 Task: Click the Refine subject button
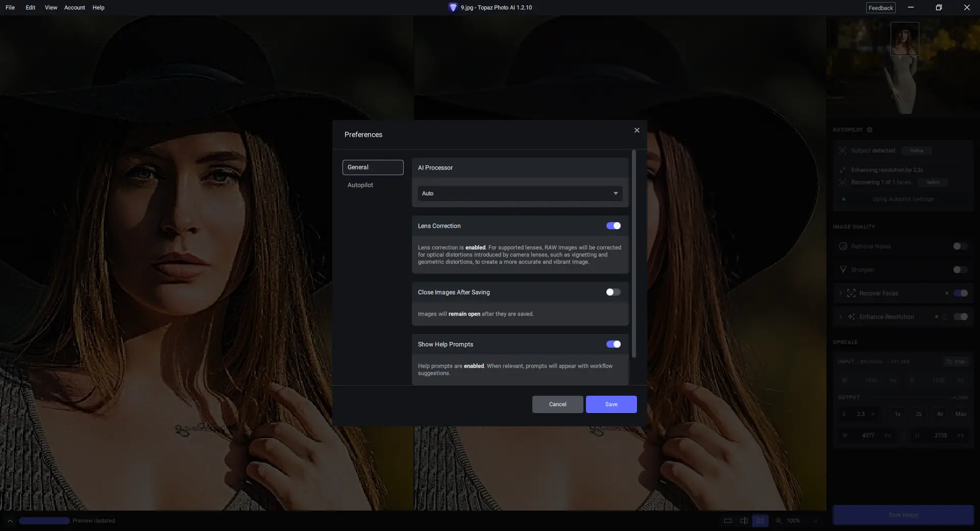pos(916,151)
